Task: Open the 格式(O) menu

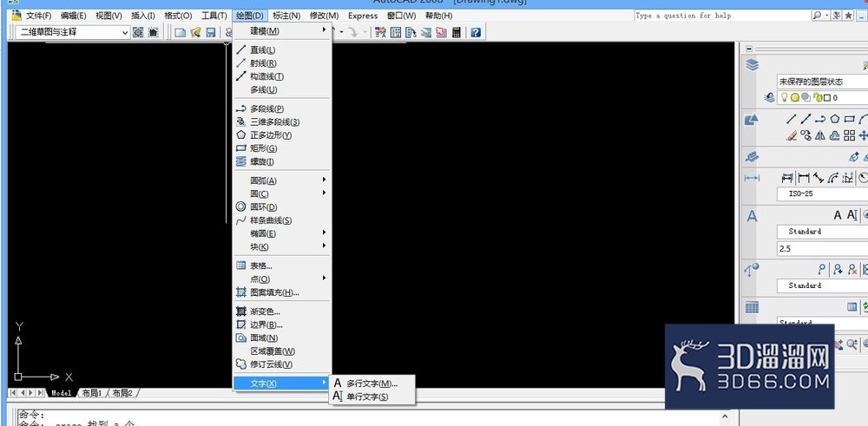Action: (x=178, y=16)
